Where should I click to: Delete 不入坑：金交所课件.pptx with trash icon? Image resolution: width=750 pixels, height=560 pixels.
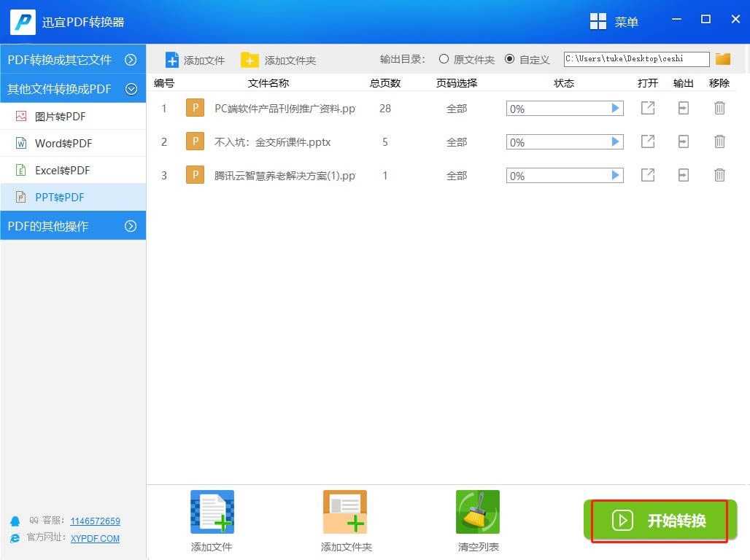[x=719, y=141]
